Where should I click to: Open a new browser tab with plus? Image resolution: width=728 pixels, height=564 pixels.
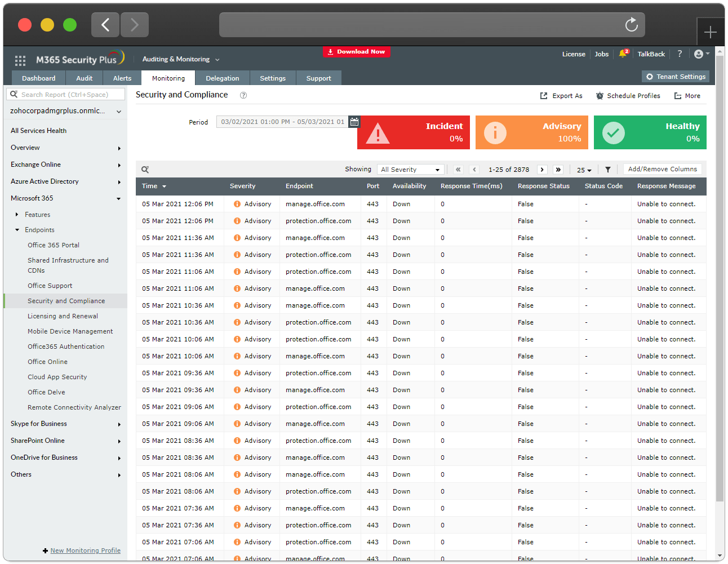click(711, 32)
